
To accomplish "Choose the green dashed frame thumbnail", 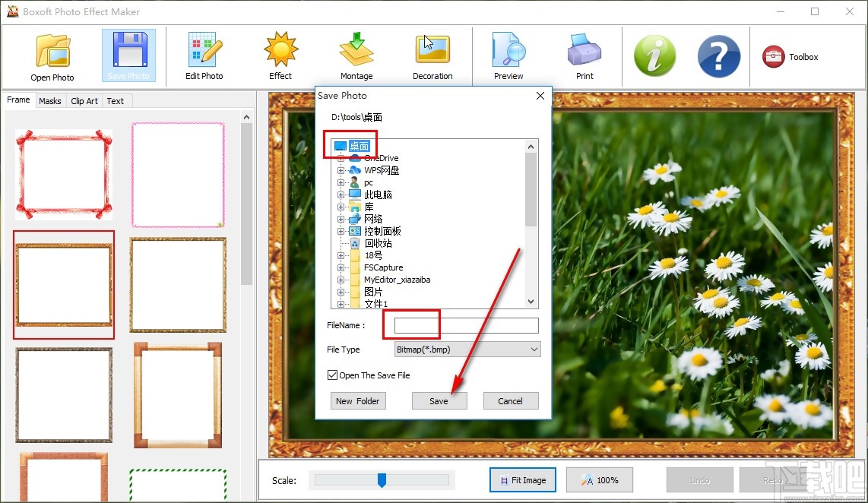I will [x=178, y=486].
